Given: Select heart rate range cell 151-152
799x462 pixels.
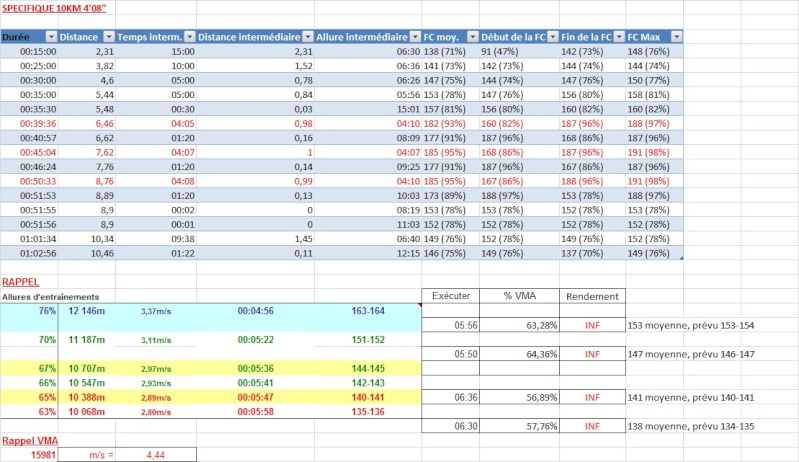Looking at the screenshot, I should point(368,340).
